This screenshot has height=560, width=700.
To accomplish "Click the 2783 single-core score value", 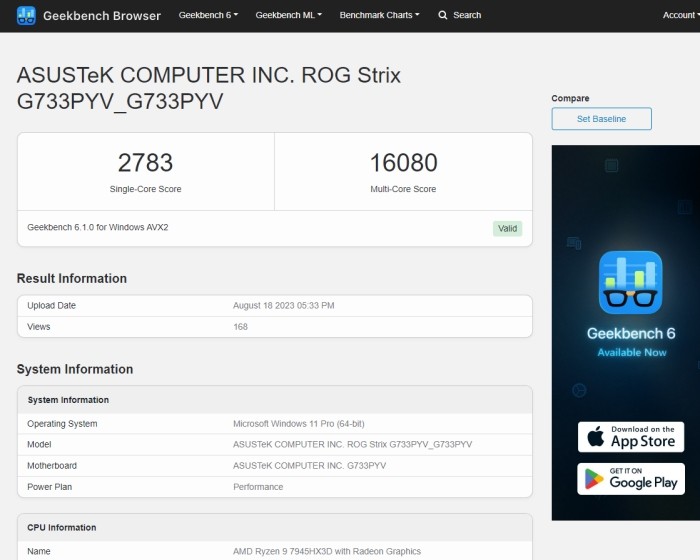I will click(145, 163).
